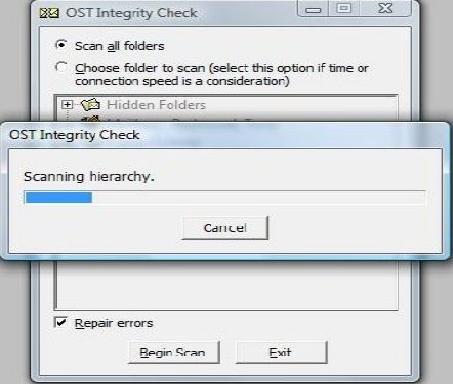Maximize the OST Integrity Check window
Viewport: 453px width, 385px height.
344,8
